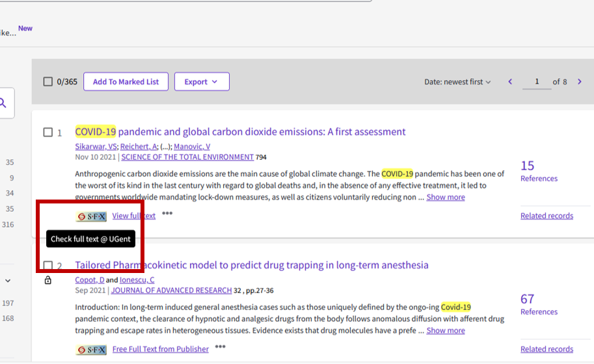Show more of record 2 abstract
The height and width of the screenshot is (364, 594).
(446, 330)
